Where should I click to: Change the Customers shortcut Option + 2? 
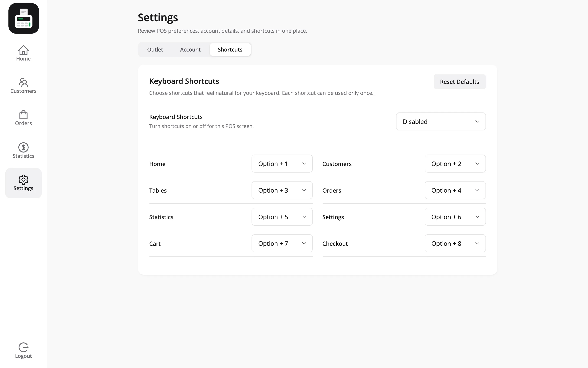click(x=455, y=164)
